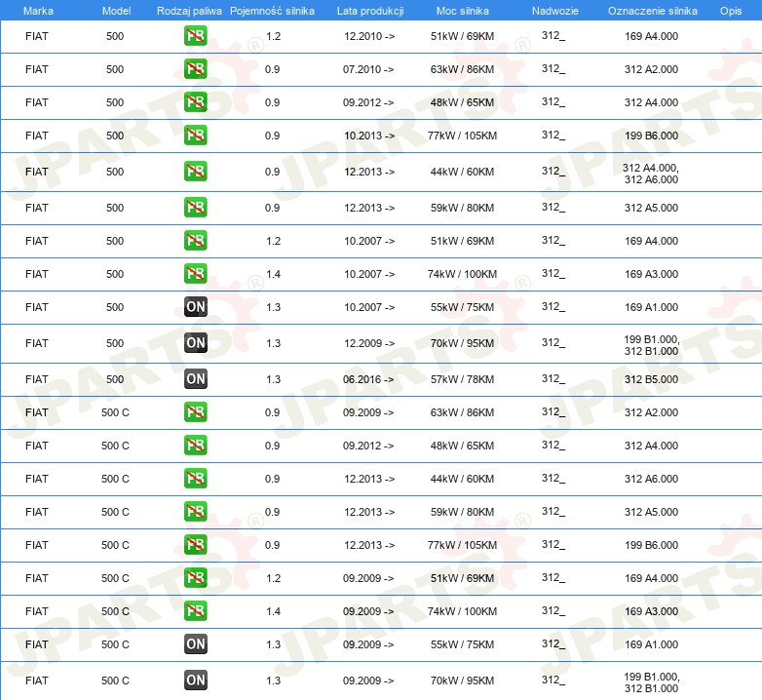The image size is (762, 700).
Task: Click engine capacity 1.4 in 10.2007 row
Action: point(273,274)
